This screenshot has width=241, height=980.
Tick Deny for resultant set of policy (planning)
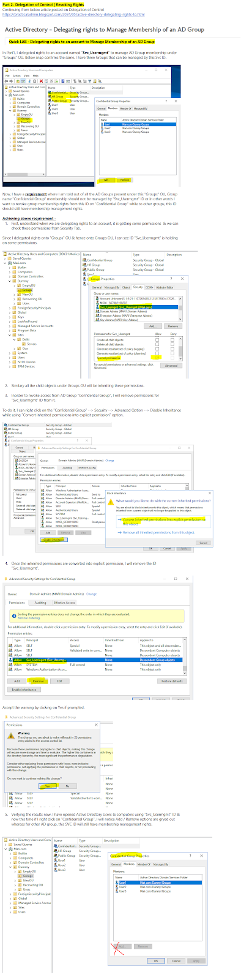point(173,353)
